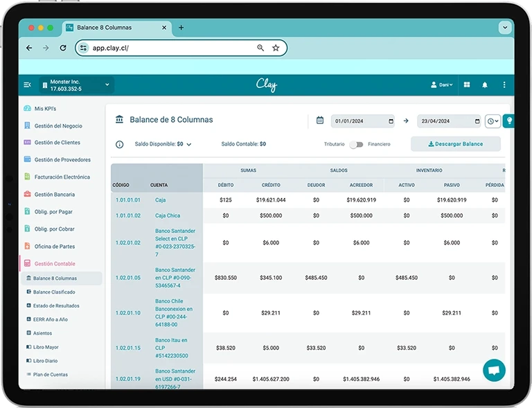Image resolution: width=532 pixels, height=408 pixels.
Task: Open the Caja account link
Action: point(161,200)
